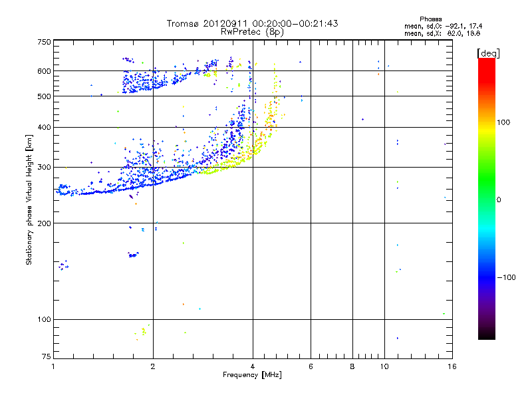This screenshot has height=399, width=532.
Task: Click the 'Stationary phase Virtual Height [km]' axis label
Action: click(x=29, y=200)
